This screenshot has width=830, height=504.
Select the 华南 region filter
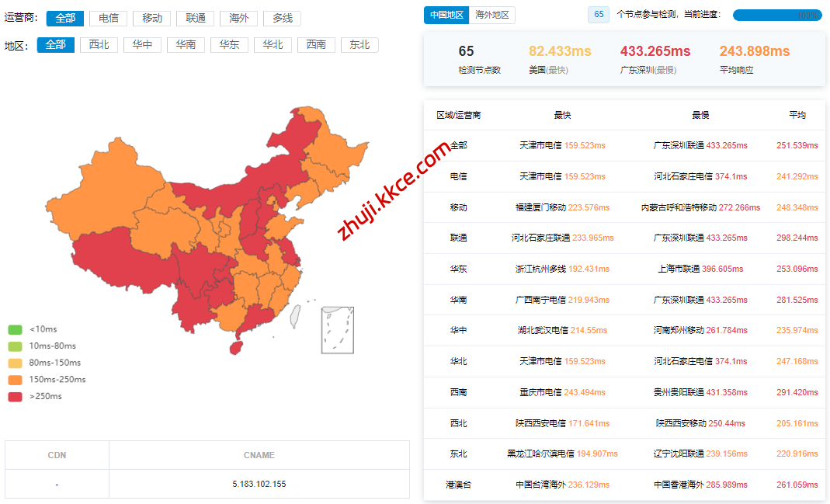[x=186, y=45]
